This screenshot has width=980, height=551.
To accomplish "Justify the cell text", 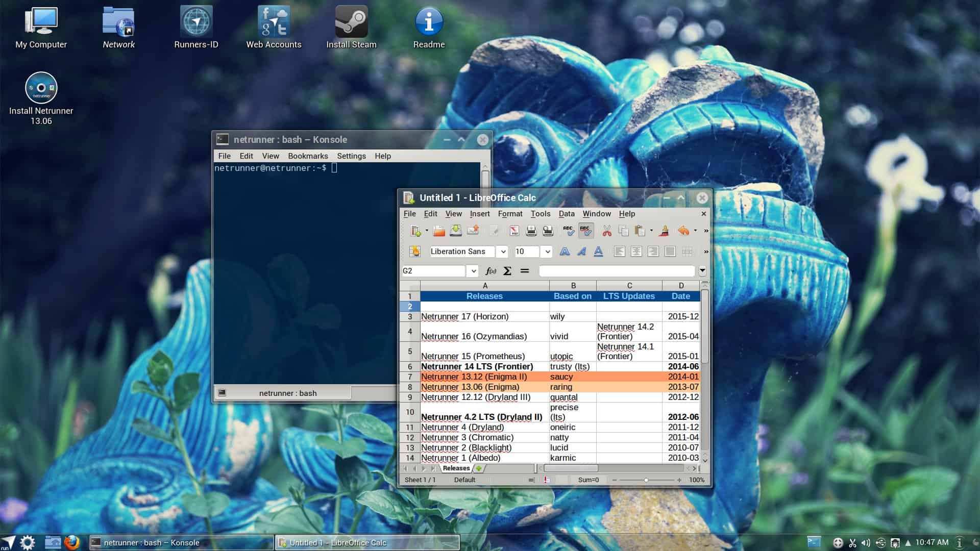I will point(670,252).
